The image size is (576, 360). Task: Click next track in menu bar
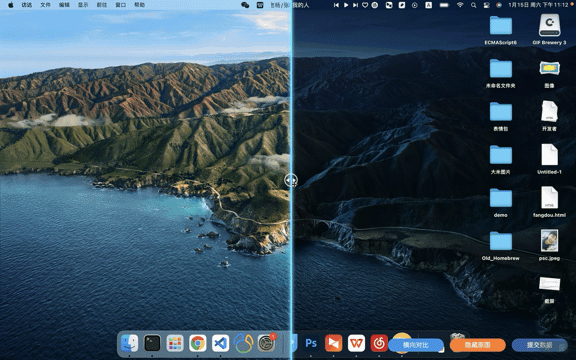(x=355, y=5)
